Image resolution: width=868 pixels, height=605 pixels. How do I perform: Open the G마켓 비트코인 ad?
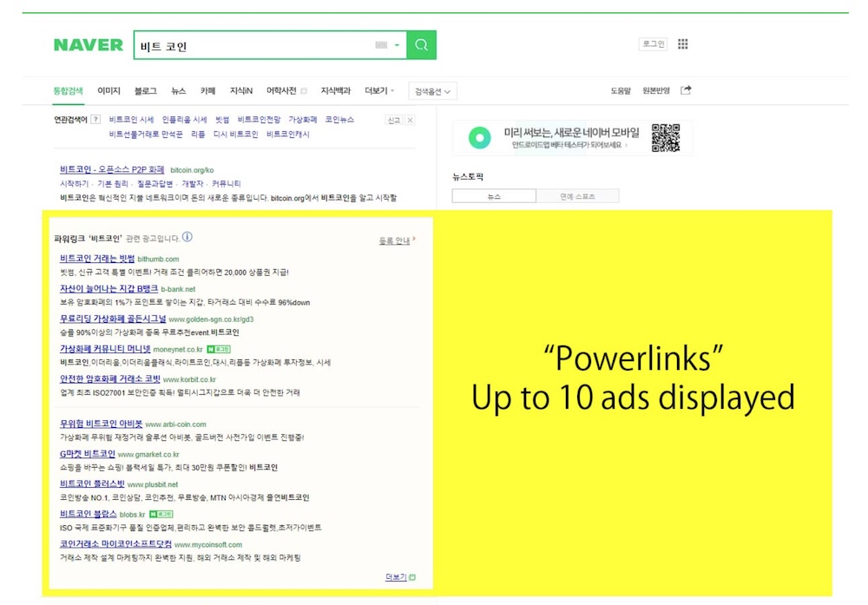88,454
